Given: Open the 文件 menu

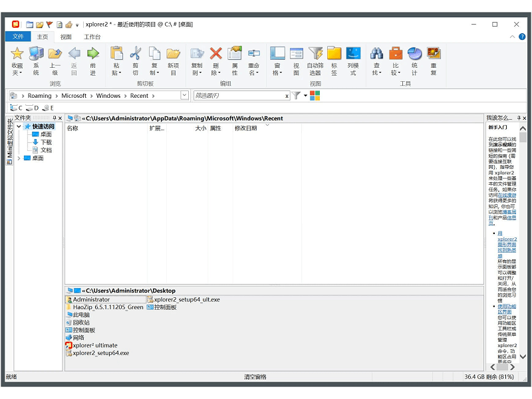Looking at the screenshot, I should (18, 37).
